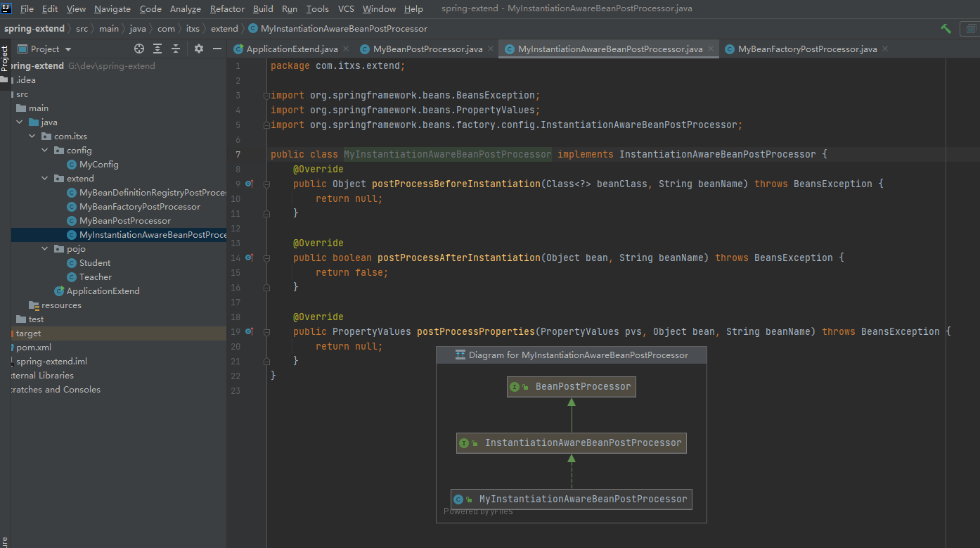Click the Expand All icon in Project toolbar

click(x=157, y=49)
